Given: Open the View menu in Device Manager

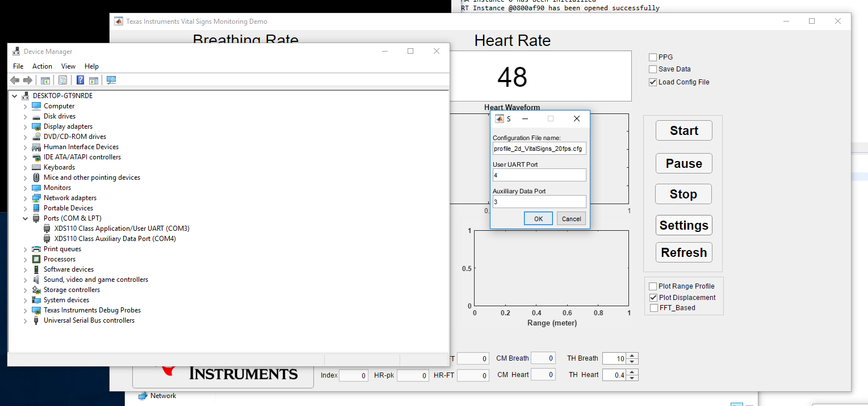Looking at the screenshot, I should pyautogui.click(x=68, y=66).
